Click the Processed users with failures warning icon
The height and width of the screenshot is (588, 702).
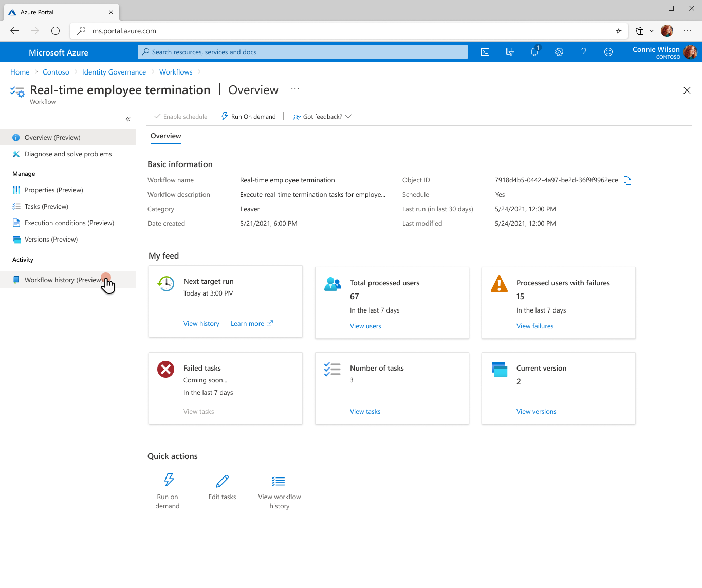pyautogui.click(x=499, y=284)
